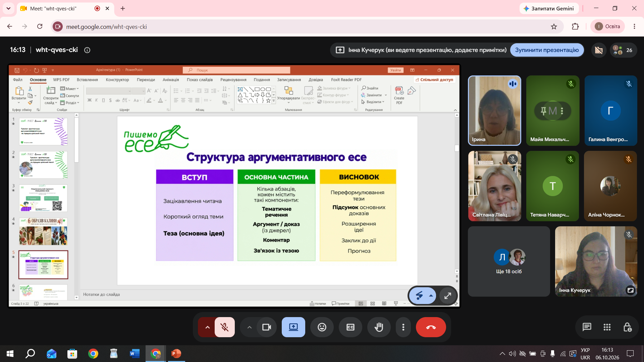Click Зупинити презентацію button

[x=547, y=50]
